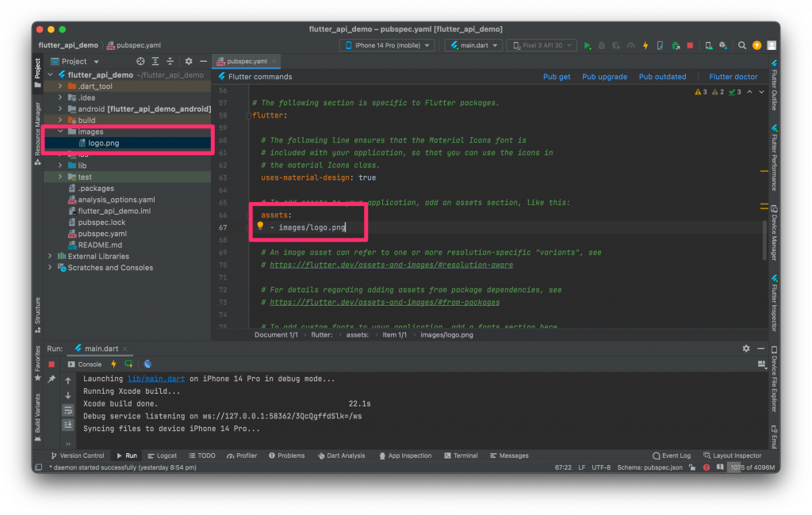
Task: Toggle Soft-Wrap in the console
Action: (68, 410)
